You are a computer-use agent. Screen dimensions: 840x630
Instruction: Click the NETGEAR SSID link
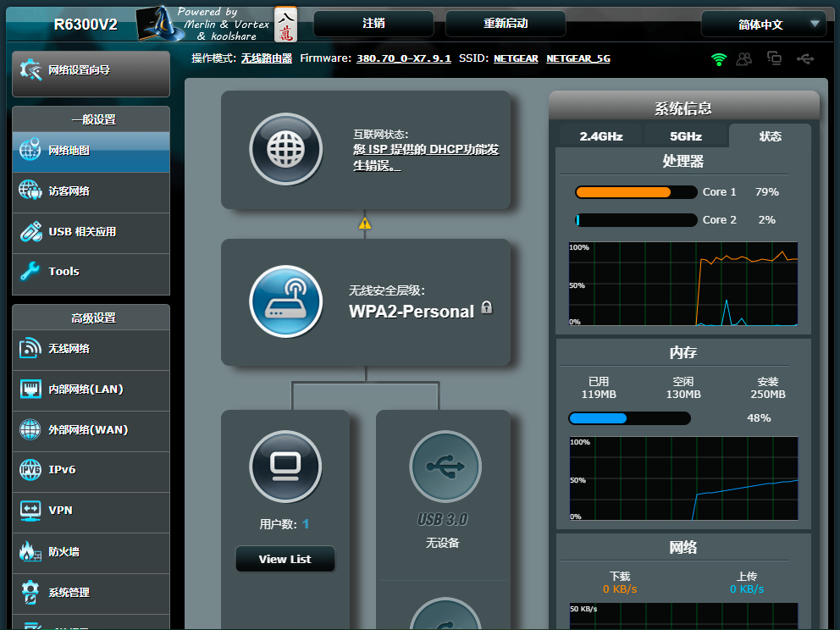516,58
